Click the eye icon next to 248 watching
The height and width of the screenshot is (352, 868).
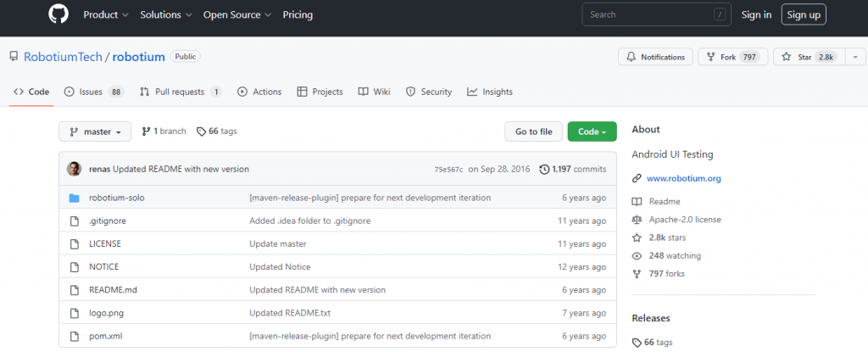click(x=637, y=256)
